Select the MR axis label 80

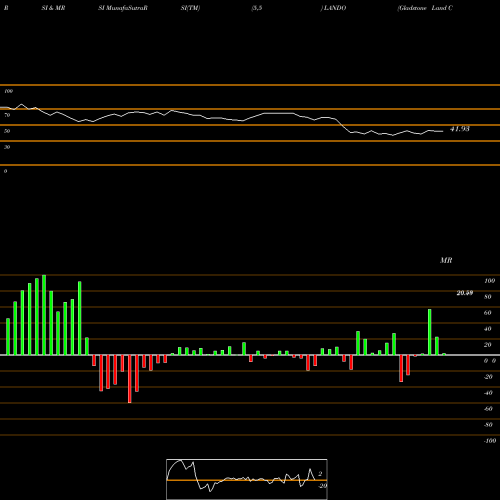point(488,297)
